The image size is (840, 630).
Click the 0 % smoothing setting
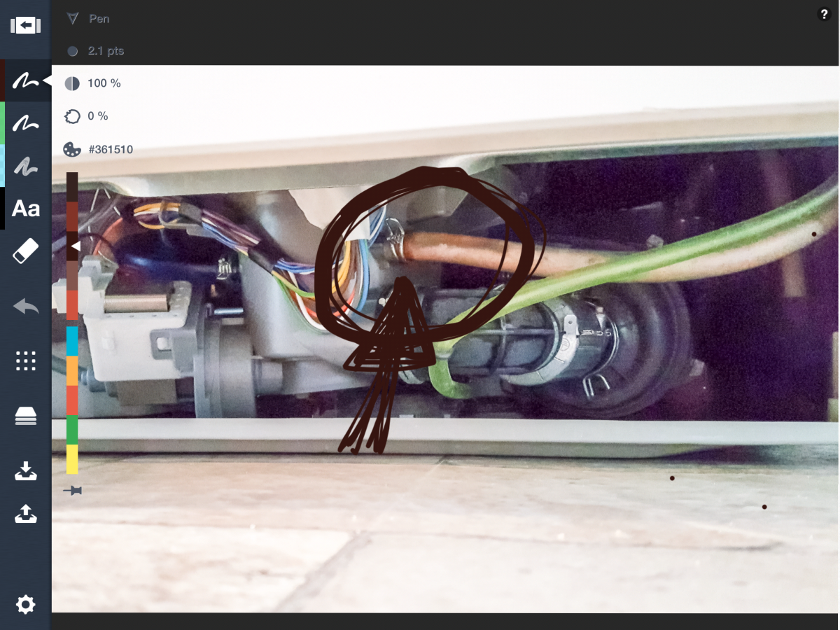pyautogui.click(x=87, y=116)
